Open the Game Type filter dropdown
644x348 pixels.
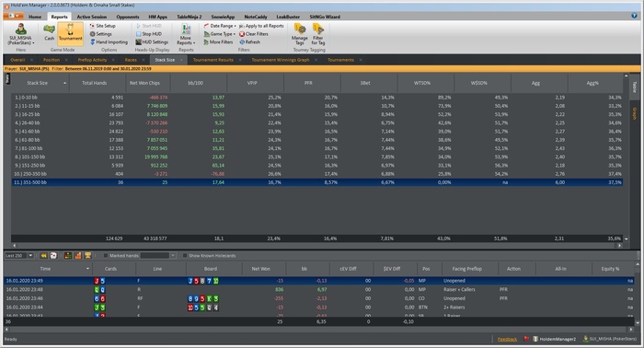pyautogui.click(x=220, y=34)
